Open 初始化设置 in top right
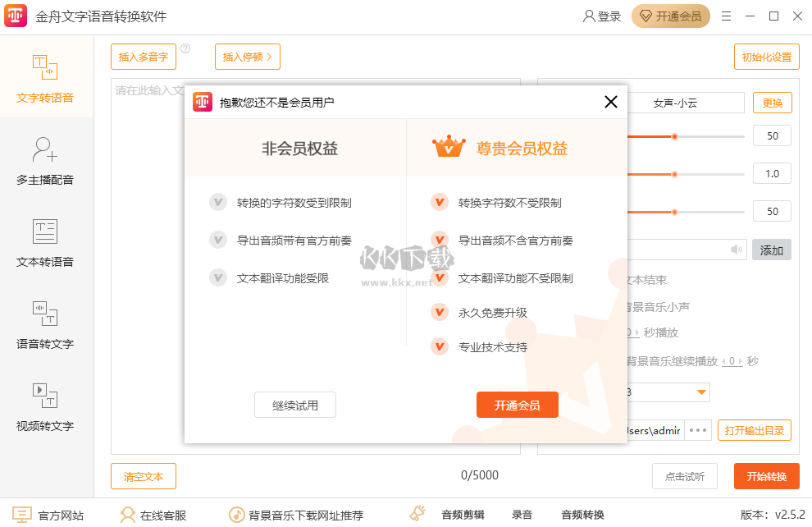Image resolution: width=812 pixels, height=527 pixels. pos(766,57)
